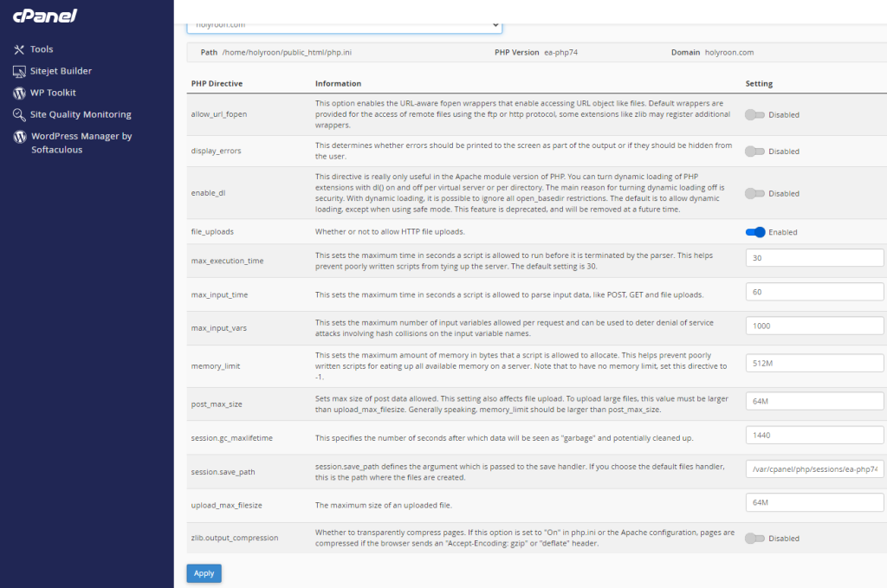Focus the max_execution_time field
887x588 pixels.
[x=814, y=258]
